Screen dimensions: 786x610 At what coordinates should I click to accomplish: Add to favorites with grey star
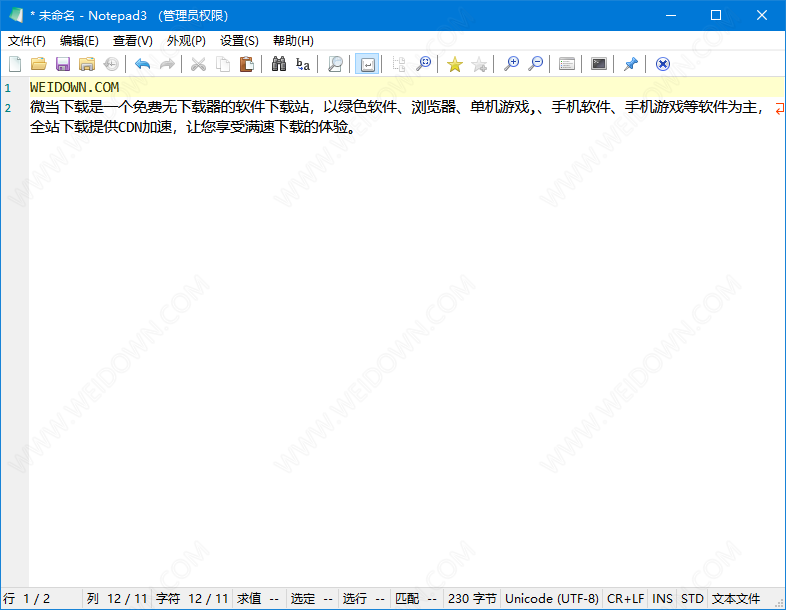[479, 64]
